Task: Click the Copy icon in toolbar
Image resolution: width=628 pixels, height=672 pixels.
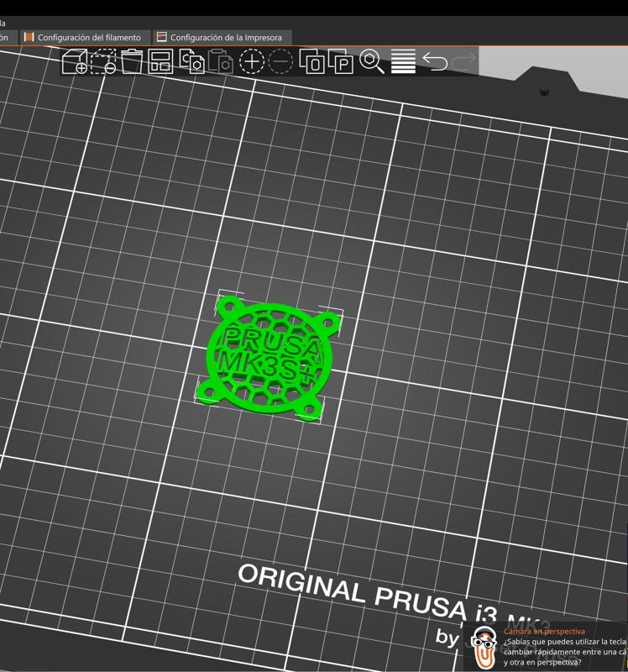Action: pyautogui.click(x=191, y=61)
